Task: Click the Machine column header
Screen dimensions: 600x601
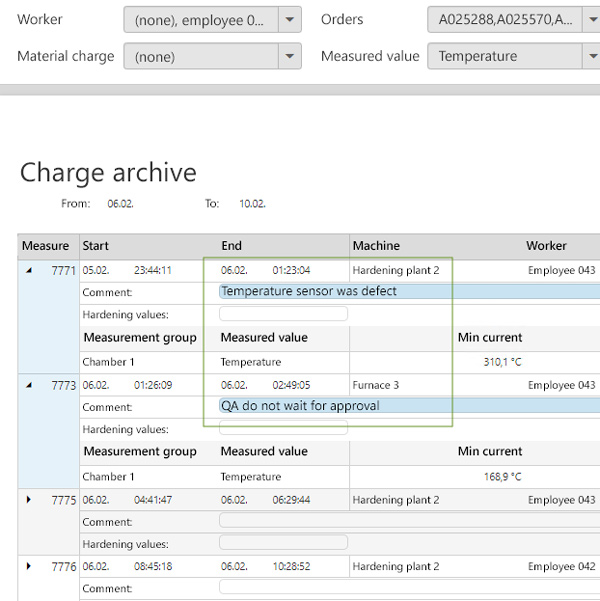Action: pos(376,246)
